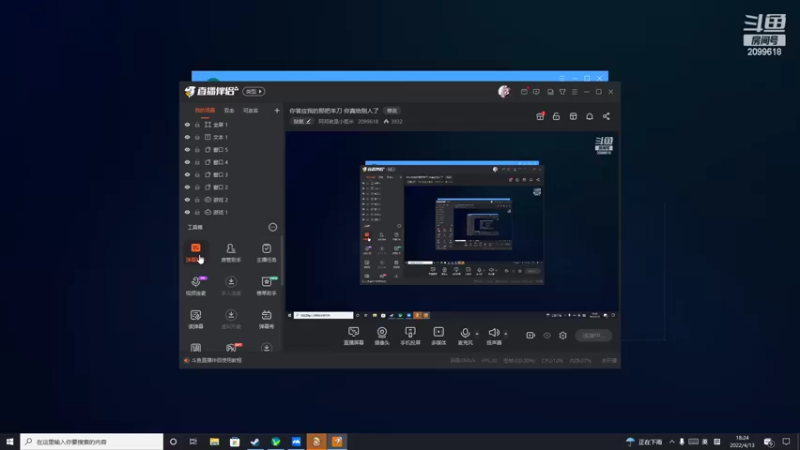This screenshot has height=450, width=800.
Task: Open the tool with the green NEW badge
Action: [x=266, y=286]
